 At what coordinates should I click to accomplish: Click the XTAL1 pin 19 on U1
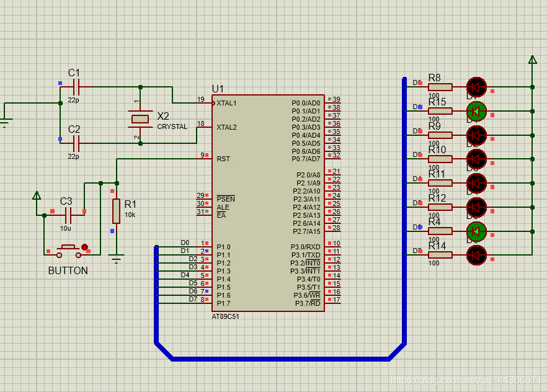point(203,103)
